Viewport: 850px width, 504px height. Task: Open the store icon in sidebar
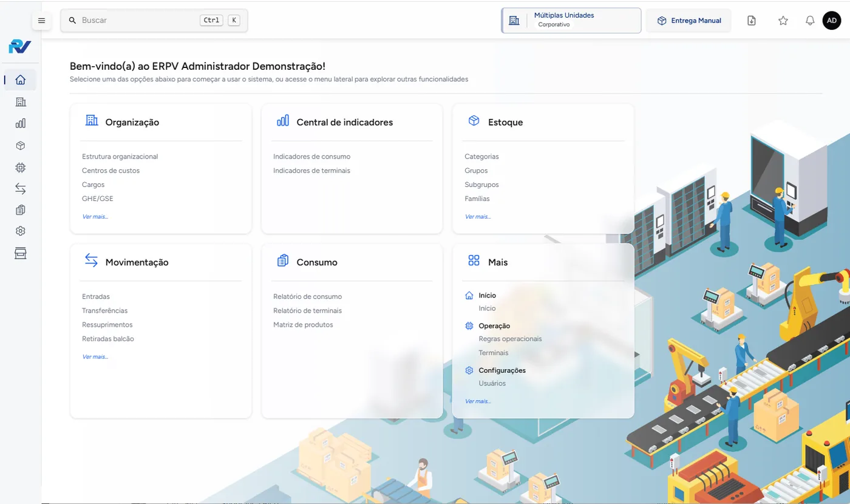pyautogui.click(x=21, y=253)
